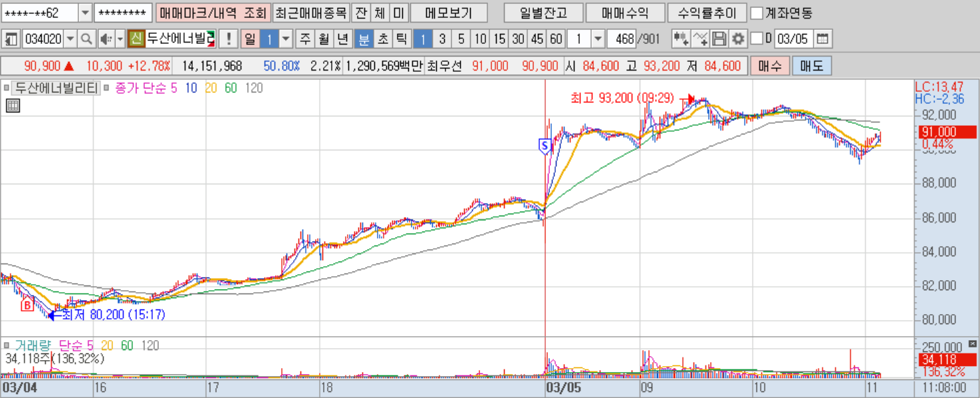Image resolution: width=980 pixels, height=398 pixels.
Task: Select 주 weekly period
Action: point(305,39)
